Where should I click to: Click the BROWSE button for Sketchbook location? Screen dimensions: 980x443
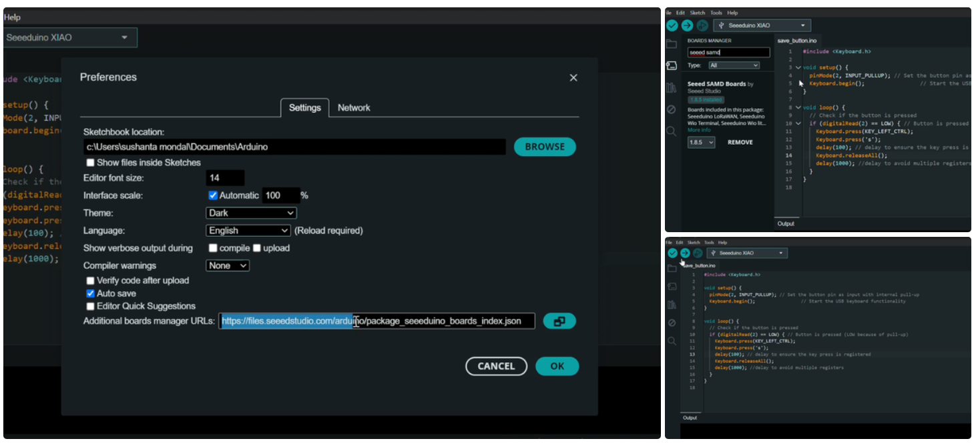click(545, 147)
